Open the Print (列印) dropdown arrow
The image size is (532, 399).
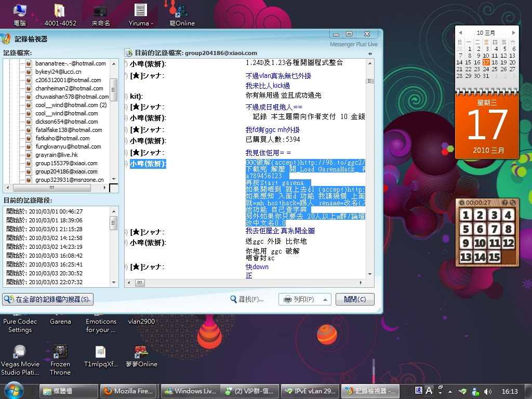[x=326, y=299]
